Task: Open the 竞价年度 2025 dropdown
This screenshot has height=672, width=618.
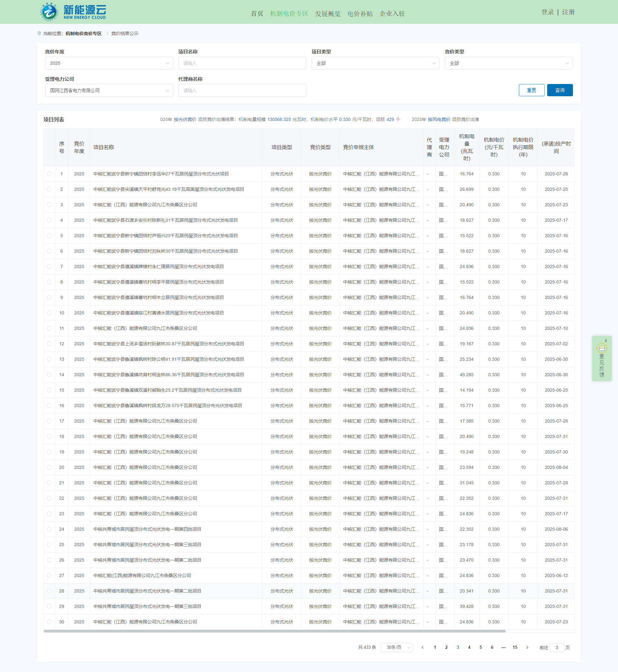Action: click(109, 63)
